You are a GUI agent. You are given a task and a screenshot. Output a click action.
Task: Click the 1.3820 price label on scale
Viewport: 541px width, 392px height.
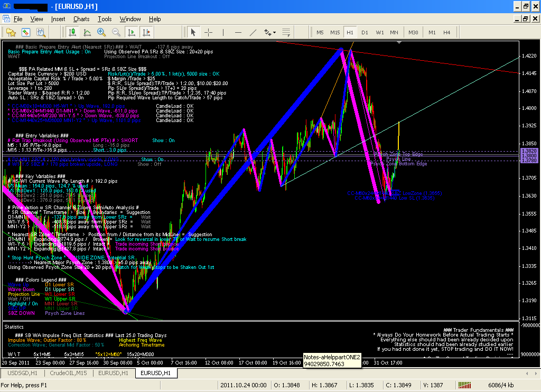click(529, 151)
